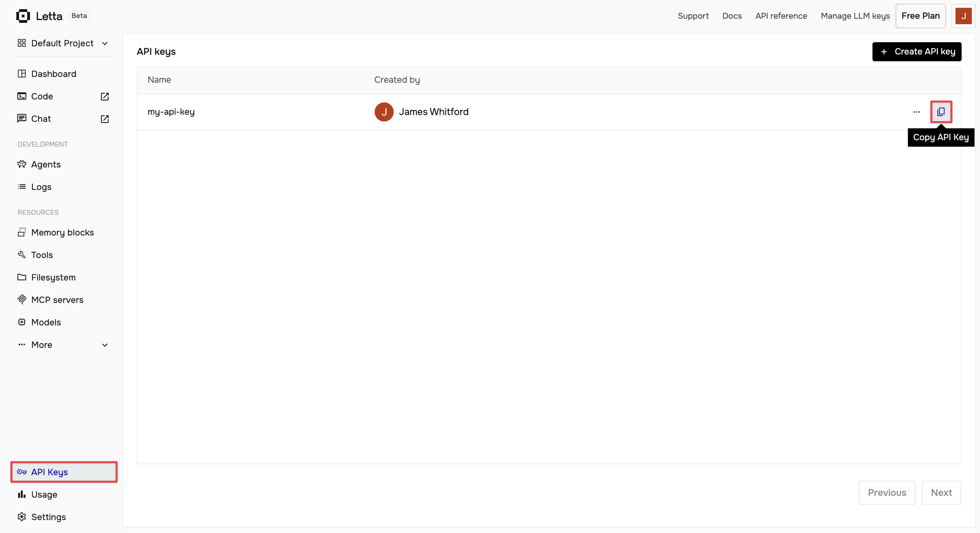Screen dimensions: 980x533
Task: Click the Letta logo icon
Action: (23, 16)
